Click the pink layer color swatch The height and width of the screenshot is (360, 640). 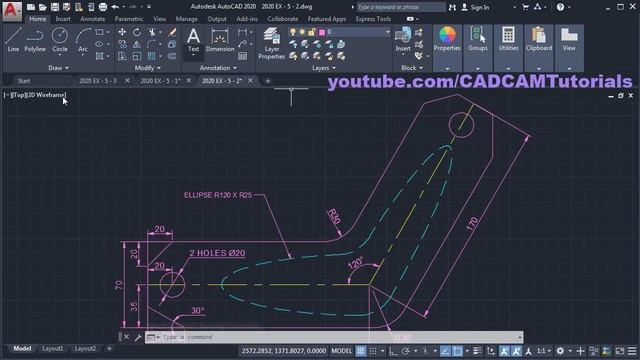pos(322,32)
